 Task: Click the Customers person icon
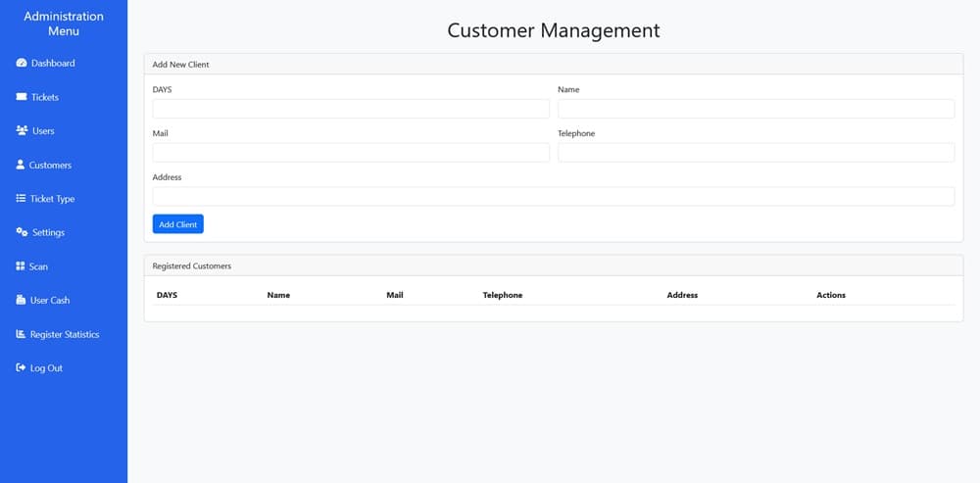[21, 165]
